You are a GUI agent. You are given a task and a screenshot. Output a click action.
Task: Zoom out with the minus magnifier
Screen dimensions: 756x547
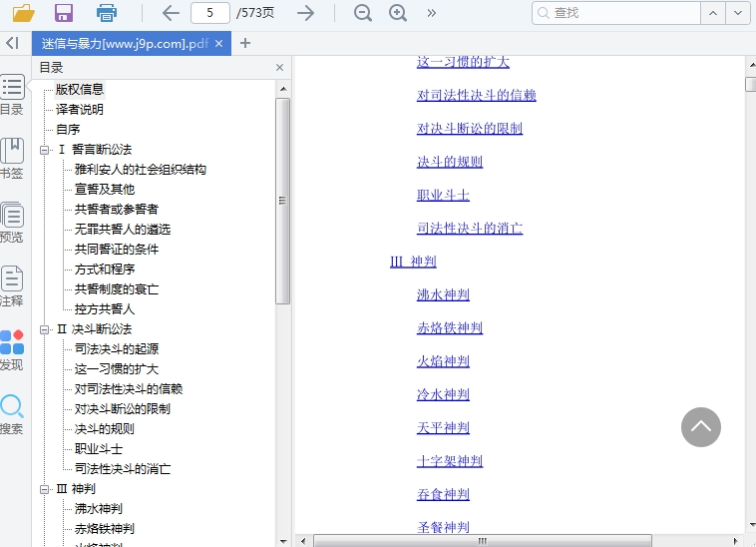tap(363, 13)
